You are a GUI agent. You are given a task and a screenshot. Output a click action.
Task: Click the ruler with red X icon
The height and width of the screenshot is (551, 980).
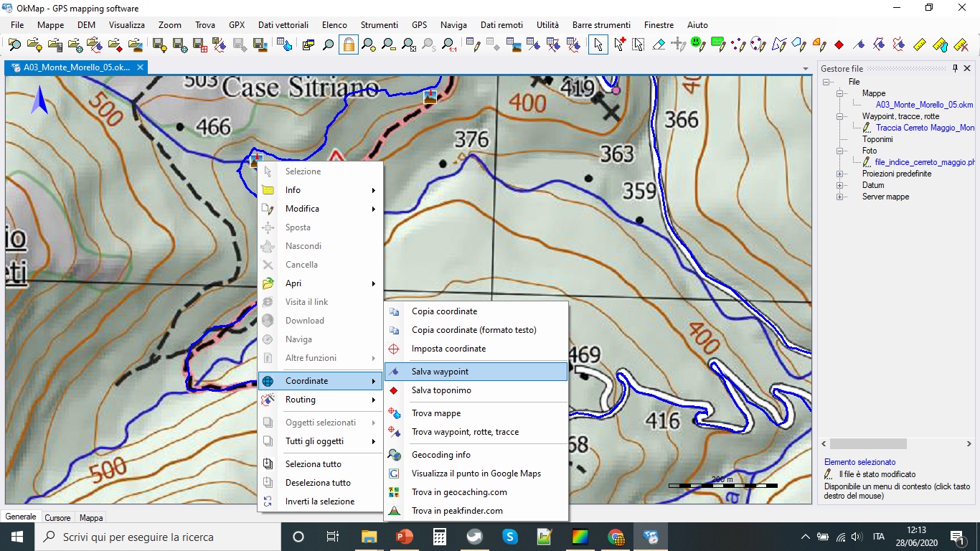[x=961, y=45]
